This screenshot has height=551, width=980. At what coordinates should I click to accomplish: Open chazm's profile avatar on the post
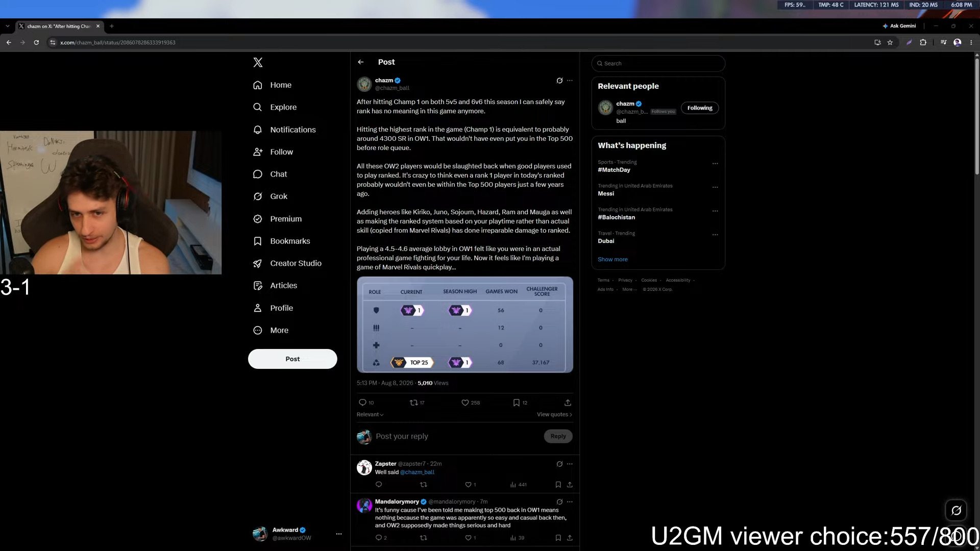364,84
